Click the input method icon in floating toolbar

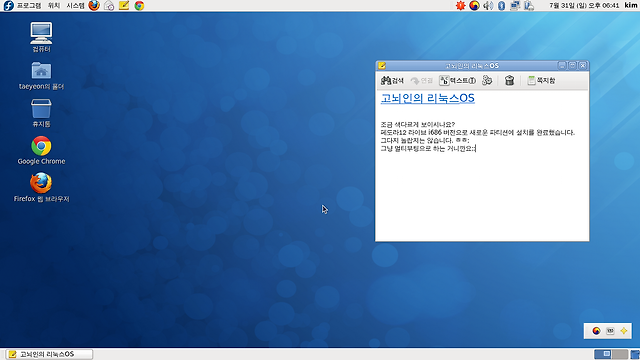point(596,331)
